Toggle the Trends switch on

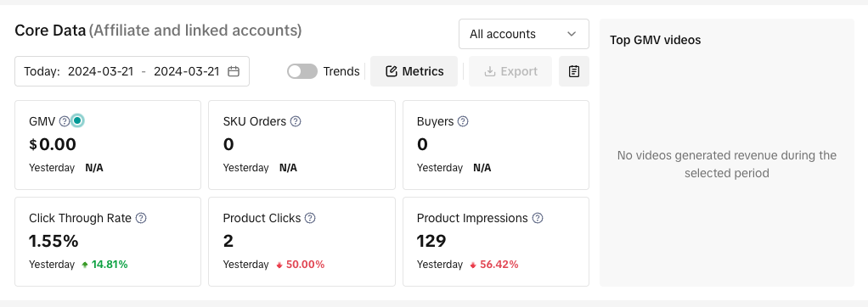tap(302, 71)
